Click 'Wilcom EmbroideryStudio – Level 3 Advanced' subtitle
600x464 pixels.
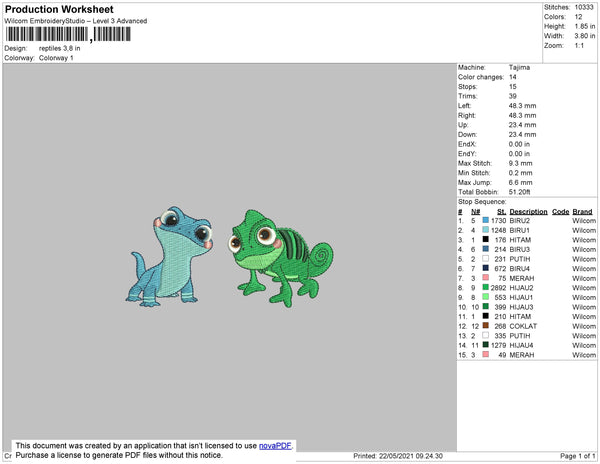(x=76, y=21)
